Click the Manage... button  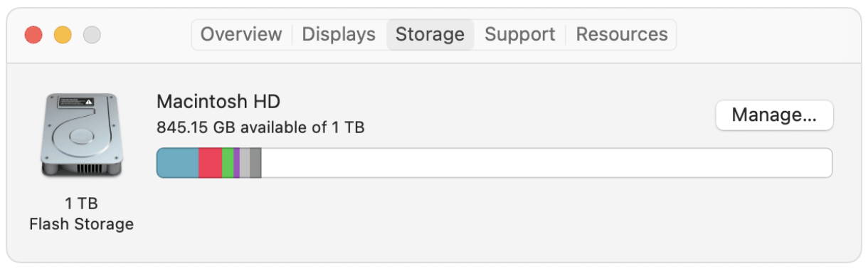(x=774, y=115)
